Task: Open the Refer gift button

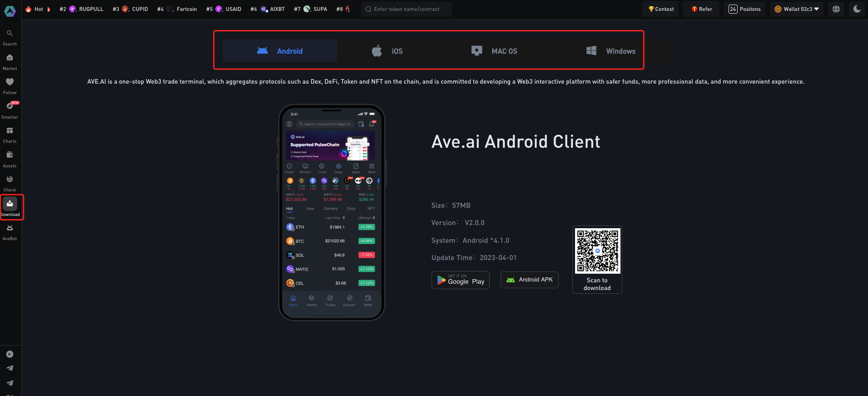Action: point(701,9)
